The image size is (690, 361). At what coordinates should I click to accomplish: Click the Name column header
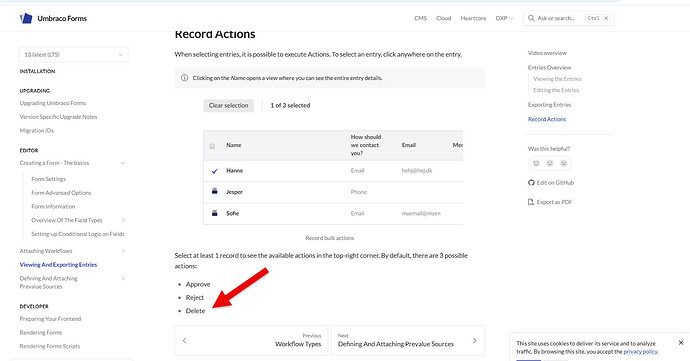233,145
